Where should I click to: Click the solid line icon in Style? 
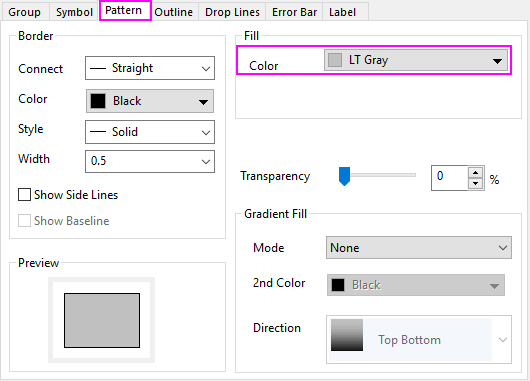tap(98, 132)
